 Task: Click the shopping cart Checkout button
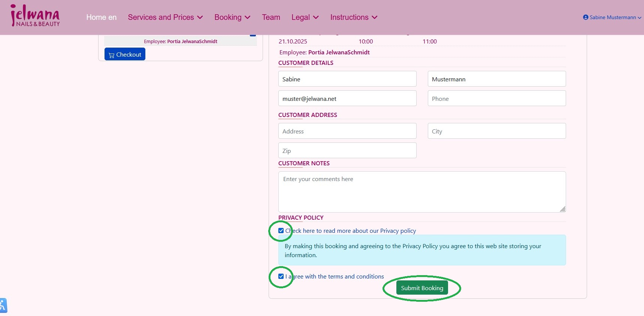click(125, 54)
